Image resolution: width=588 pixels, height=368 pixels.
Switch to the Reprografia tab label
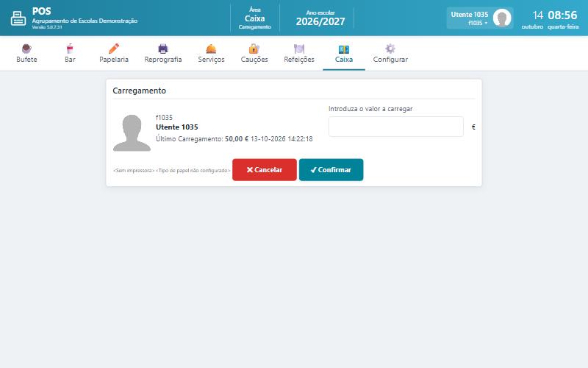point(163,60)
